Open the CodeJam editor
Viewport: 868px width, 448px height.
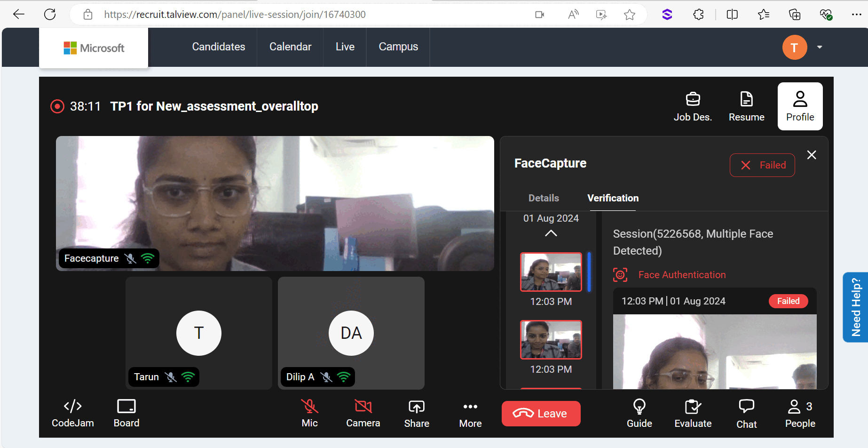click(x=73, y=413)
